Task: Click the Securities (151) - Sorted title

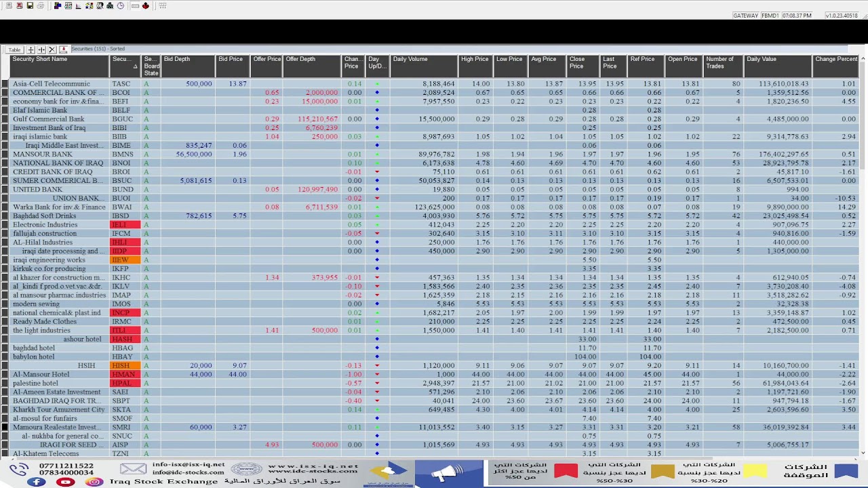Action: click(x=98, y=49)
